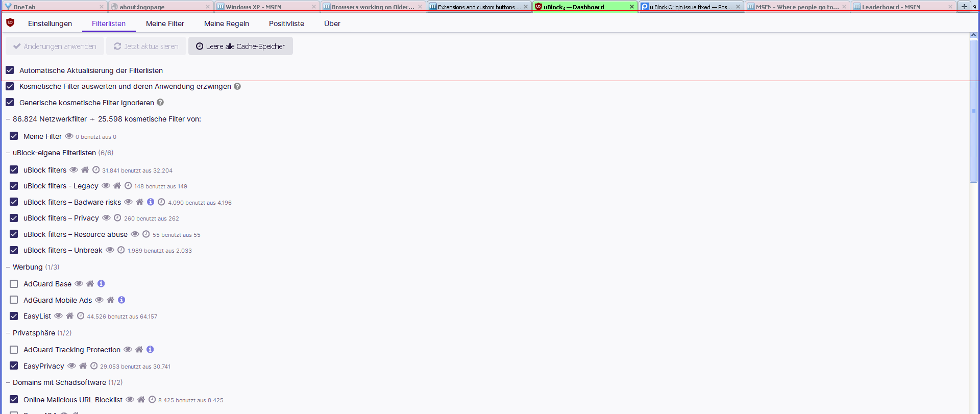Disable EasyPrivacy filter list

(x=14, y=366)
